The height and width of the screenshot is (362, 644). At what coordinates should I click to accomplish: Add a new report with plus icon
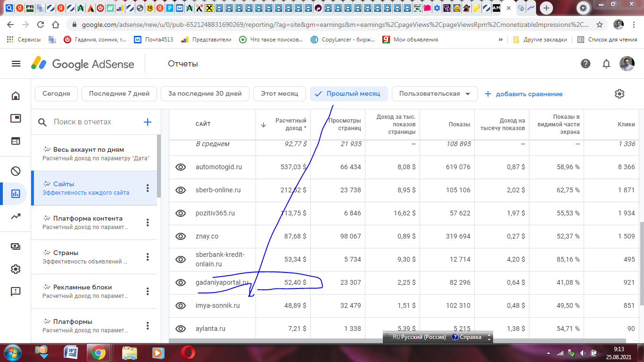coord(148,122)
